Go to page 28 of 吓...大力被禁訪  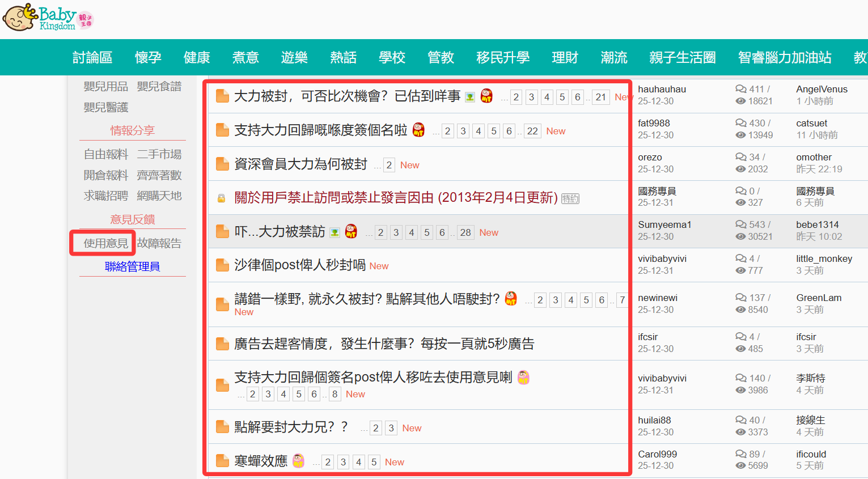[465, 232]
